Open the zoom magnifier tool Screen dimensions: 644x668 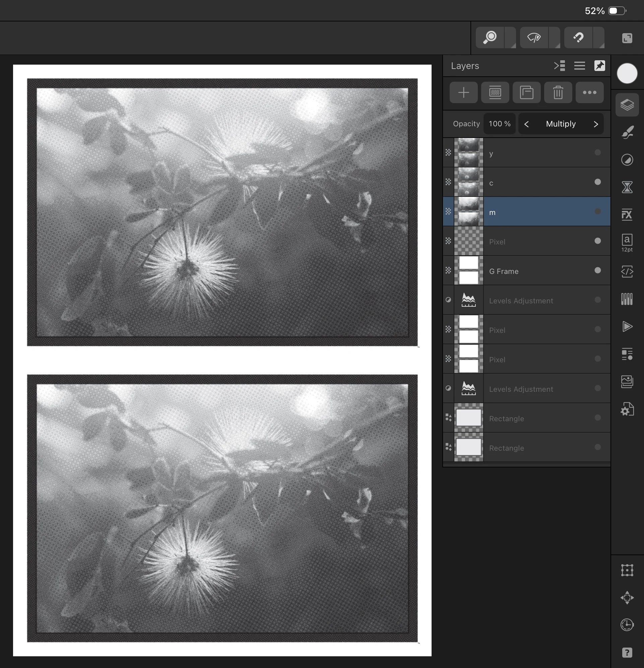[490, 38]
